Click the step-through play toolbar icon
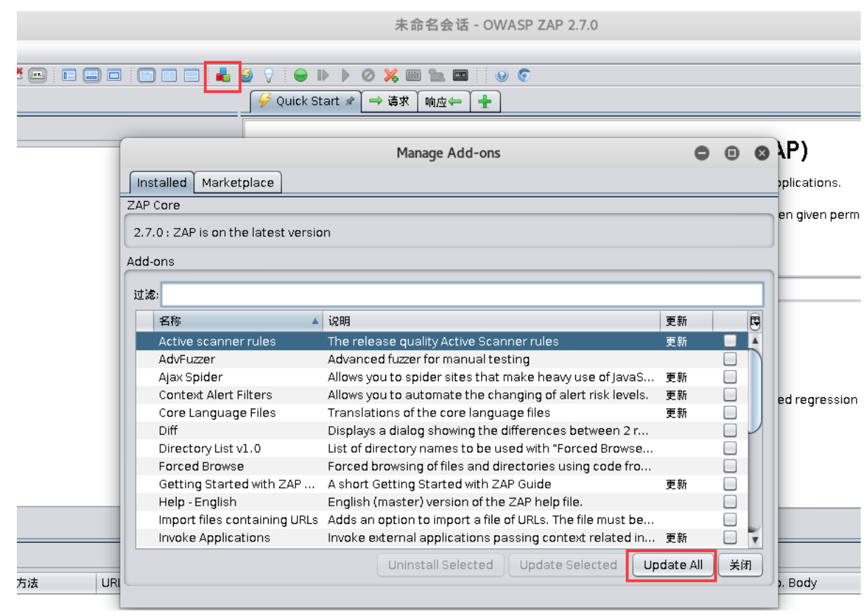 point(323,75)
